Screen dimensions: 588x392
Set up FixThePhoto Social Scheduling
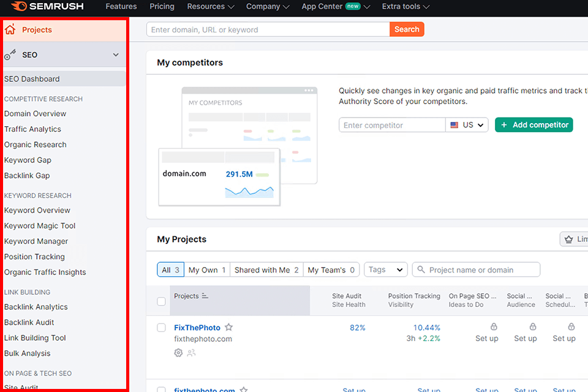564,338
